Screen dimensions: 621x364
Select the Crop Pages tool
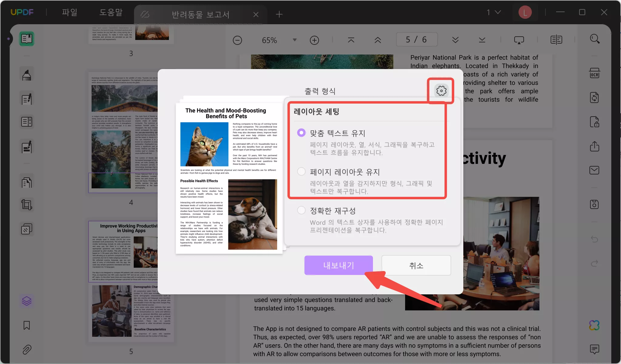tap(27, 205)
